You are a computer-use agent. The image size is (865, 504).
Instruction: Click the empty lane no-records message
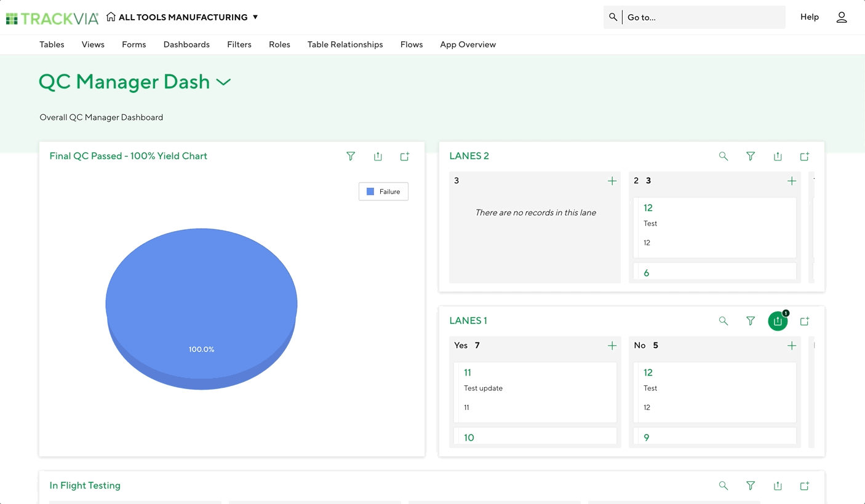click(535, 213)
